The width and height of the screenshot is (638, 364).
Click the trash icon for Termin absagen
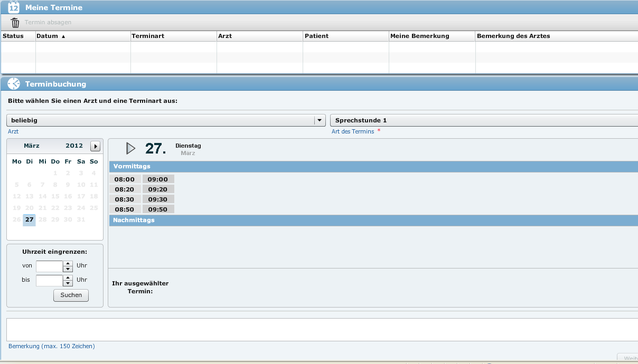15,23
